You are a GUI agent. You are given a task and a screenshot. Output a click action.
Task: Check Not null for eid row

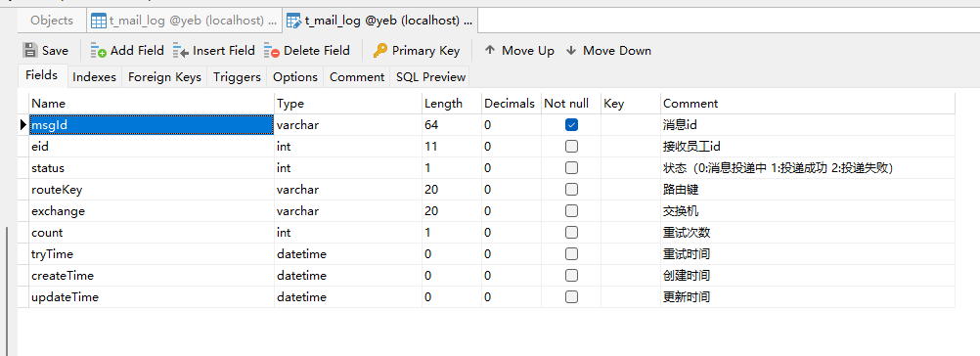[571, 147]
